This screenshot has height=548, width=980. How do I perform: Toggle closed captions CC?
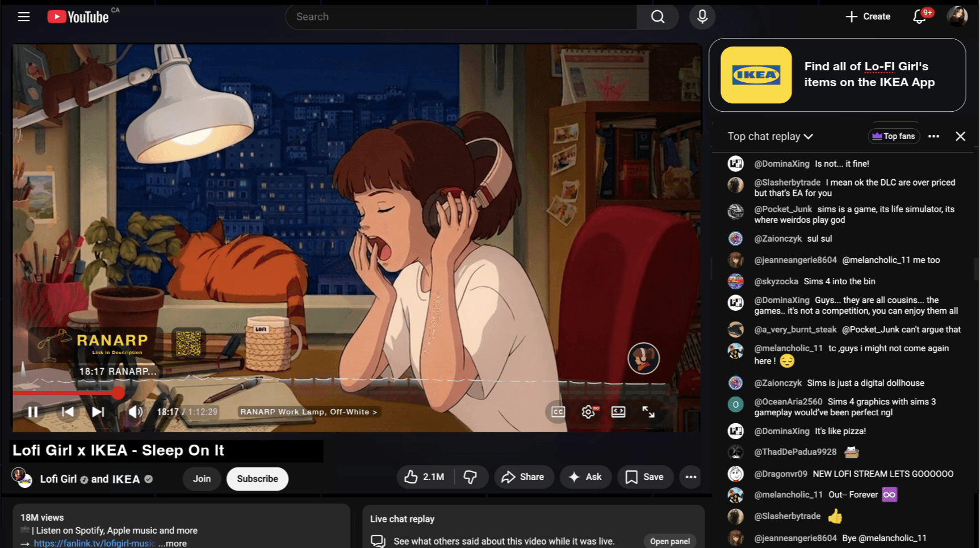click(558, 412)
